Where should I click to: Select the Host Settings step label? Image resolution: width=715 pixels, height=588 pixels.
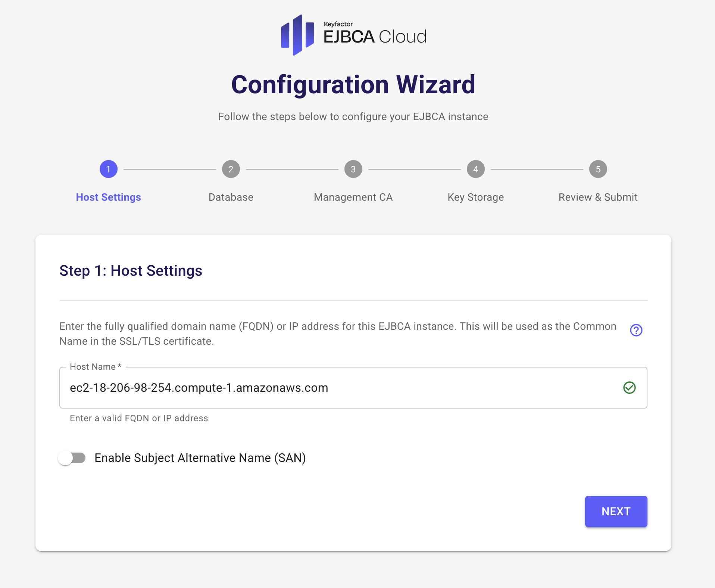coord(109,197)
